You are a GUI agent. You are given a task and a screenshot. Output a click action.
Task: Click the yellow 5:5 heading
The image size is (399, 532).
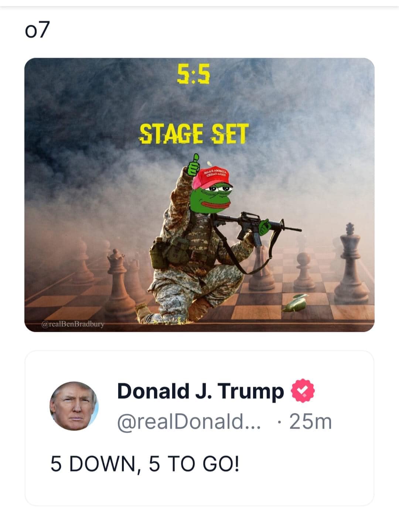193,74
